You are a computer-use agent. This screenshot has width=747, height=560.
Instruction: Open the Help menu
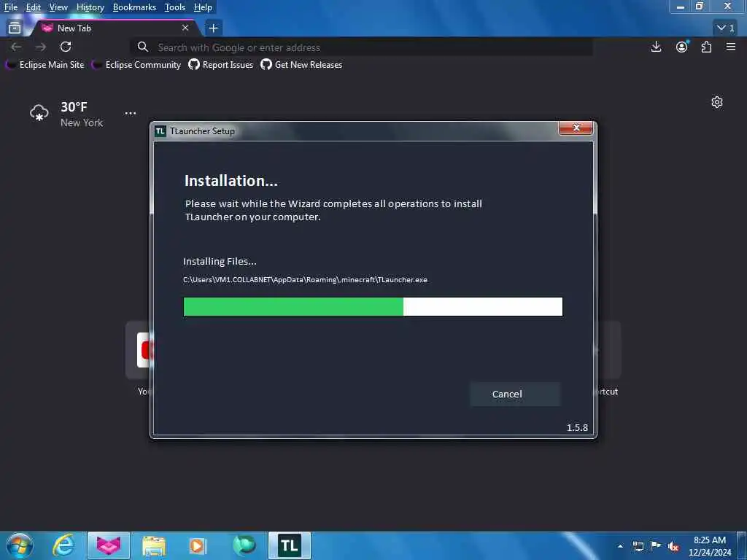(x=203, y=7)
